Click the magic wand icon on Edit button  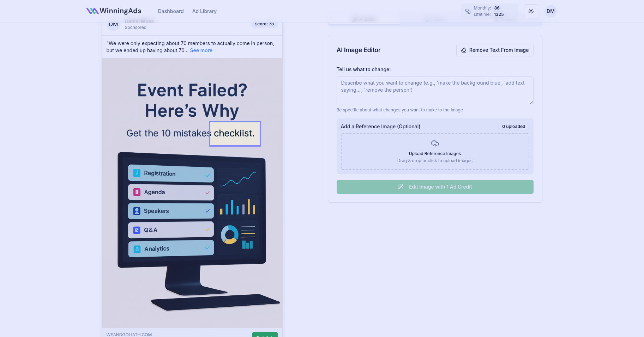(401, 187)
